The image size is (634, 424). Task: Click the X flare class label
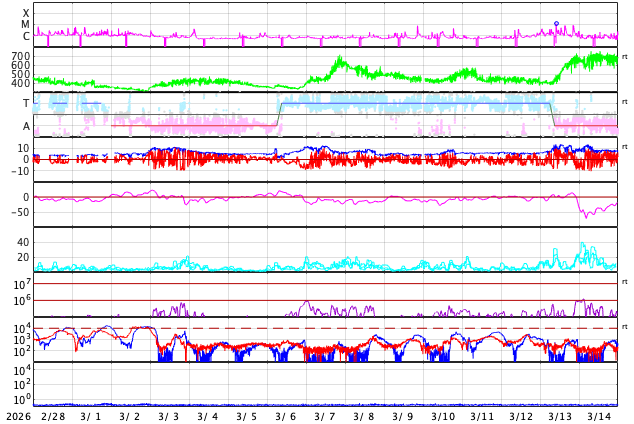(x=26, y=14)
